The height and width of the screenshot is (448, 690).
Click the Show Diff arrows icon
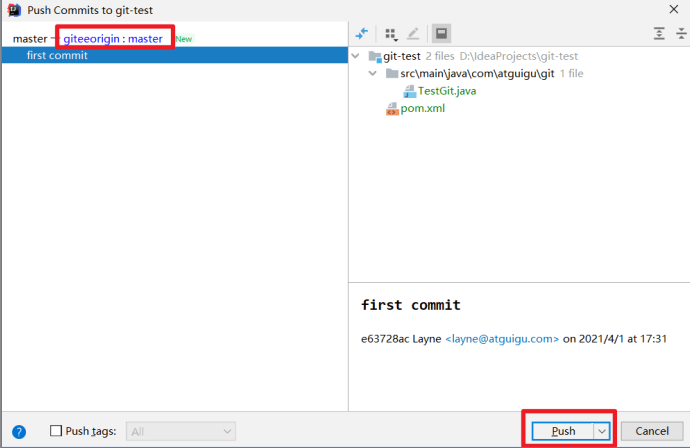(x=362, y=33)
